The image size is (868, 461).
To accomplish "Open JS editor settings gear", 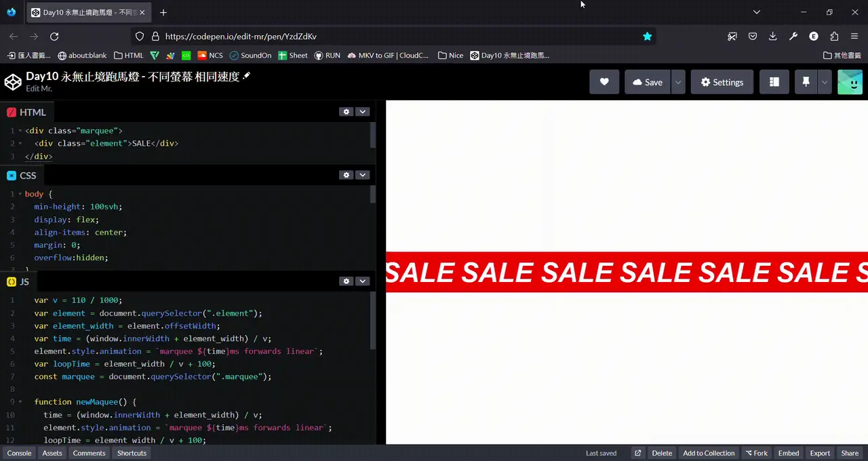I will point(347,281).
